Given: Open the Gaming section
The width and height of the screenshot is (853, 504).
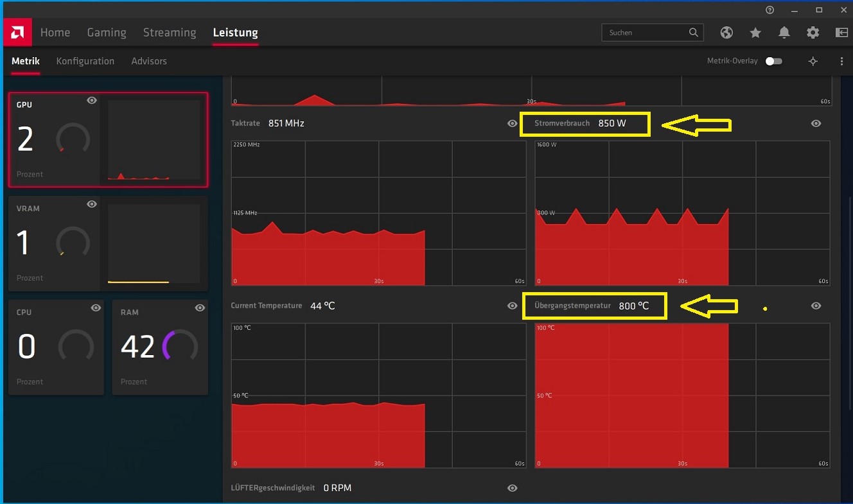Looking at the screenshot, I should pyautogui.click(x=106, y=32).
